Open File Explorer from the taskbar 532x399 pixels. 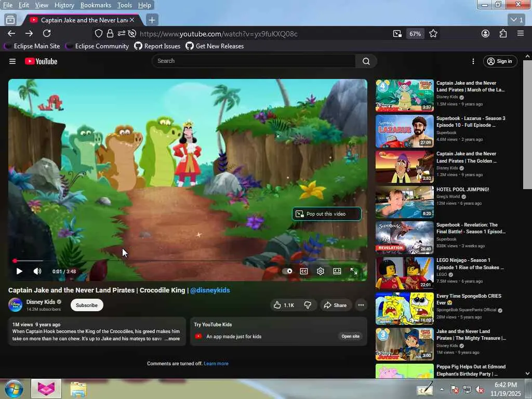(78, 389)
